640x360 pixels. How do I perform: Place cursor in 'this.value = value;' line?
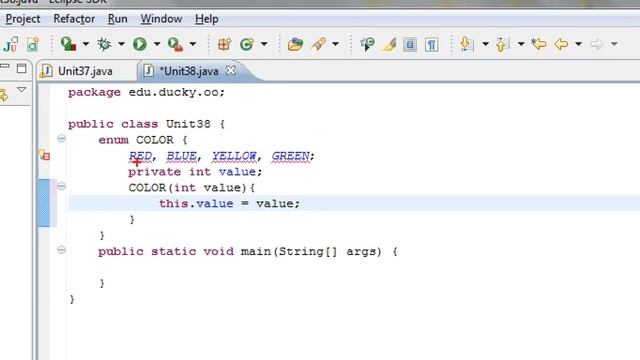[229, 204]
